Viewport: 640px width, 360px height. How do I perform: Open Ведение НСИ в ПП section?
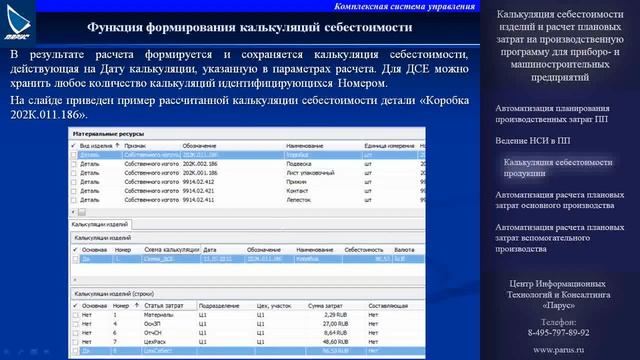pos(533,140)
